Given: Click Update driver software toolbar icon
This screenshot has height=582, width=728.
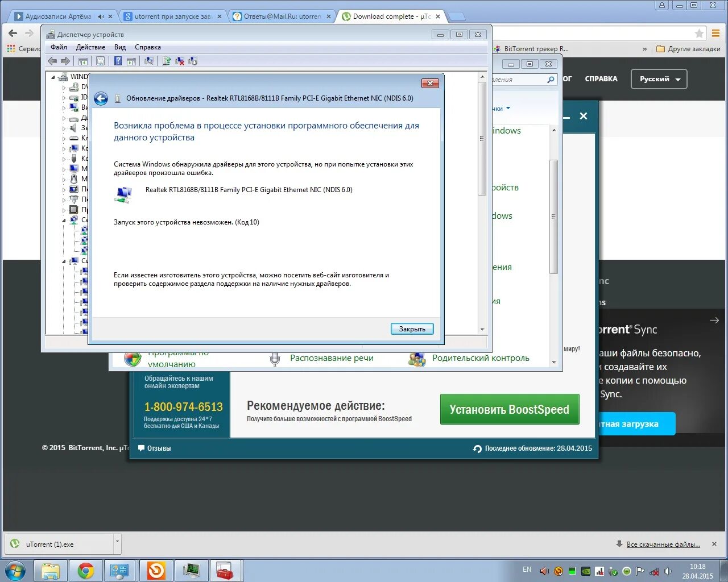Looking at the screenshot, I should (x=167, y=61).
